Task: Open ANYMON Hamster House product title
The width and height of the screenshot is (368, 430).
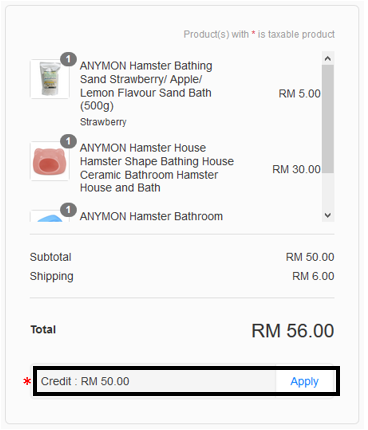Action: [157, 168]
